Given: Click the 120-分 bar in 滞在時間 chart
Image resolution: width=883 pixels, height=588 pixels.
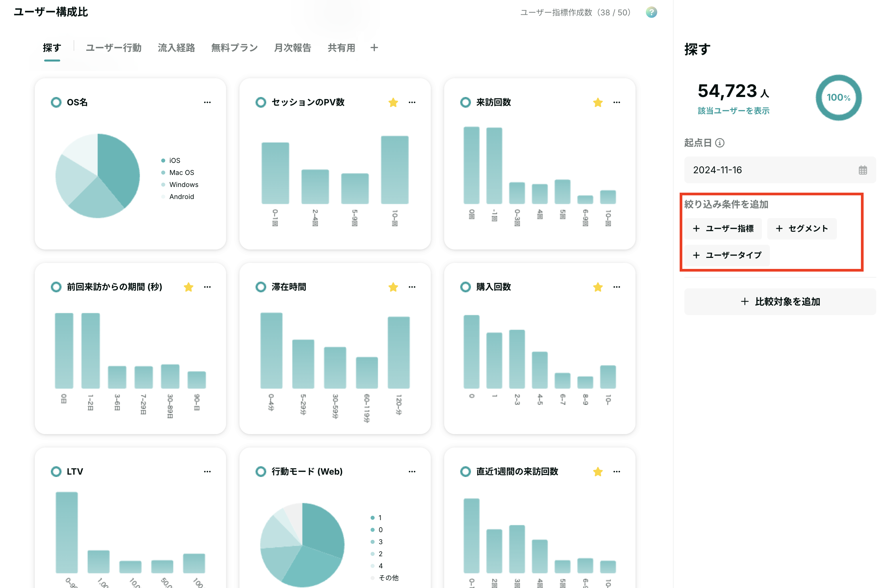Looking at the screenshot, I should tap(399, 353).
